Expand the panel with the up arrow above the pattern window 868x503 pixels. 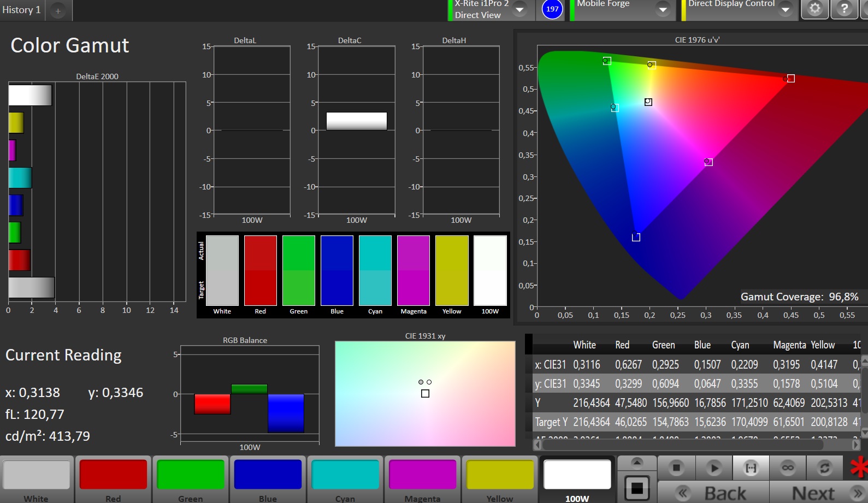tap(637, 463)
